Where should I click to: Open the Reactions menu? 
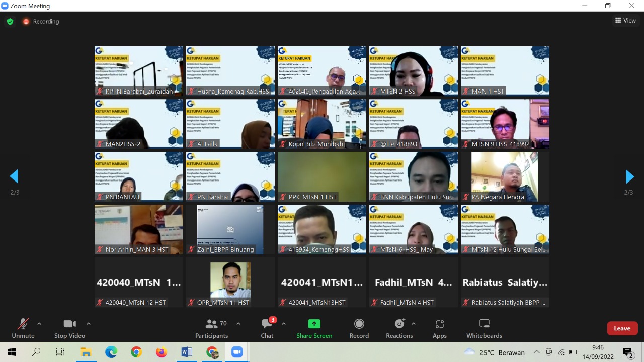click(399, 328)
